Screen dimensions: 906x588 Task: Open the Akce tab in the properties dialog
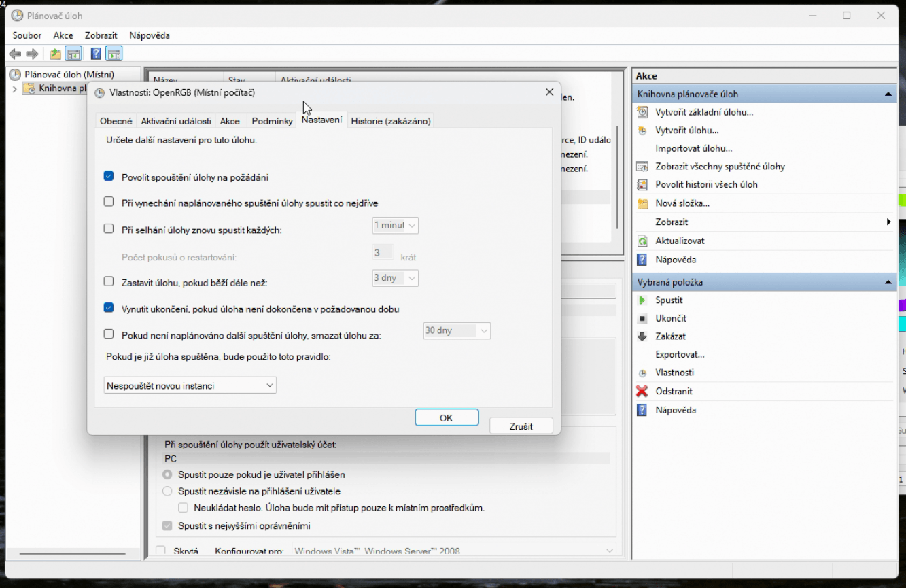coord(230,121)
